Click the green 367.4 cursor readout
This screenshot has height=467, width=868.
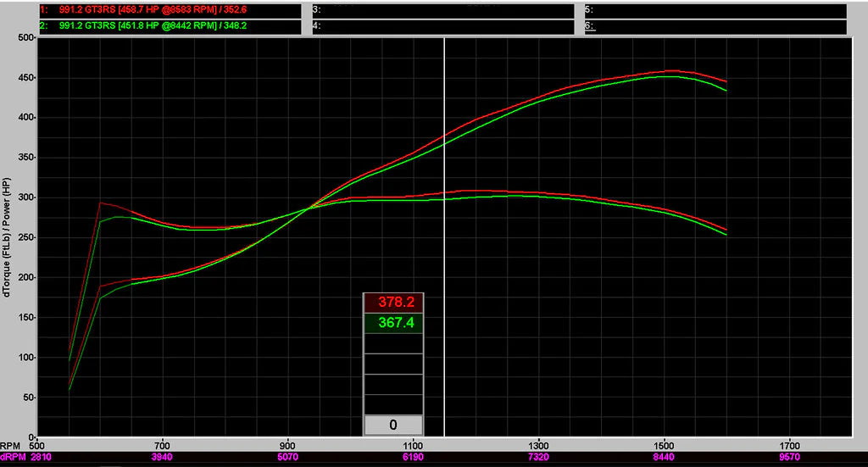(x=392, y=323)
